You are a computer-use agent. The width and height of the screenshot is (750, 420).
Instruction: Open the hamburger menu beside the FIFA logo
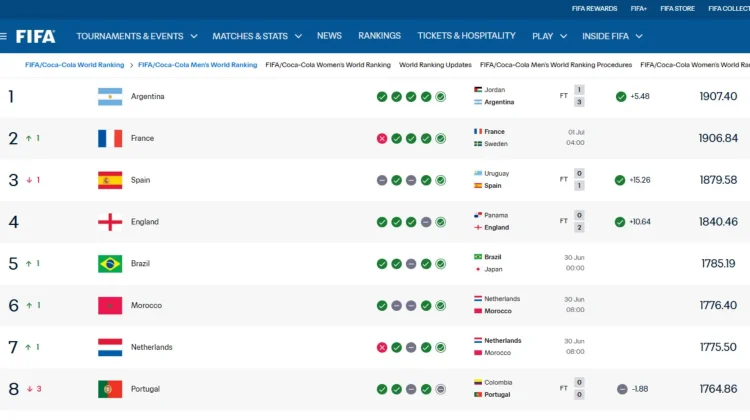point(3,36)
